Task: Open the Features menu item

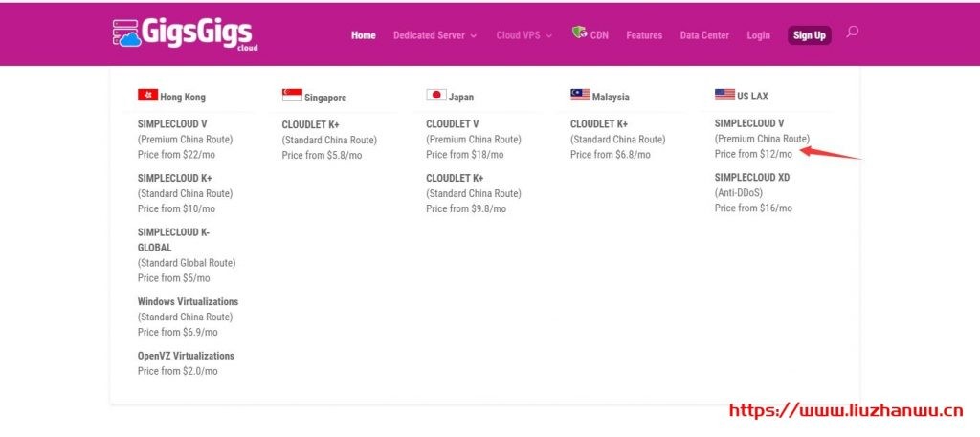Action: (644, 35)
